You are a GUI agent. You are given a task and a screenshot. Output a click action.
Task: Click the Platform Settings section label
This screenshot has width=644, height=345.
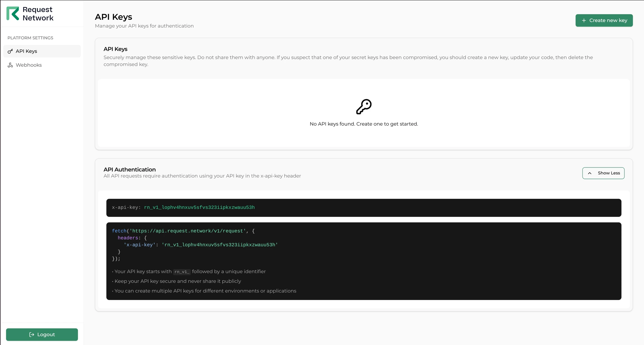[x=30, y=38]
